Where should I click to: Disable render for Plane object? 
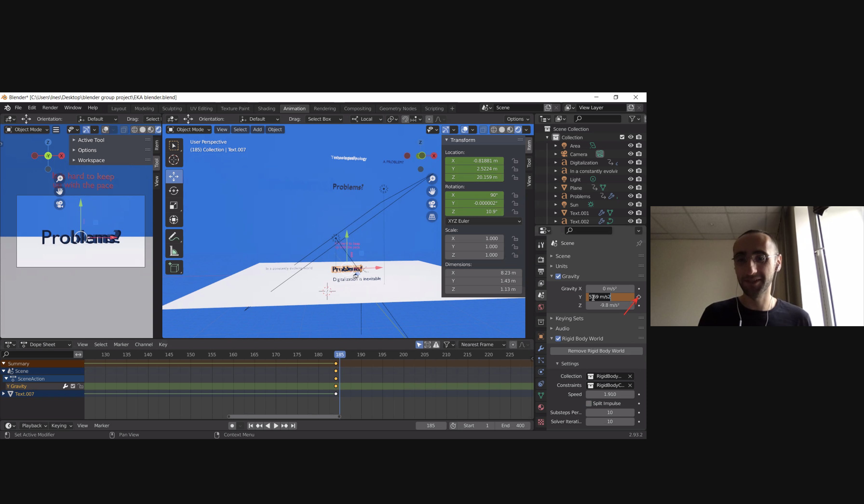639,188
